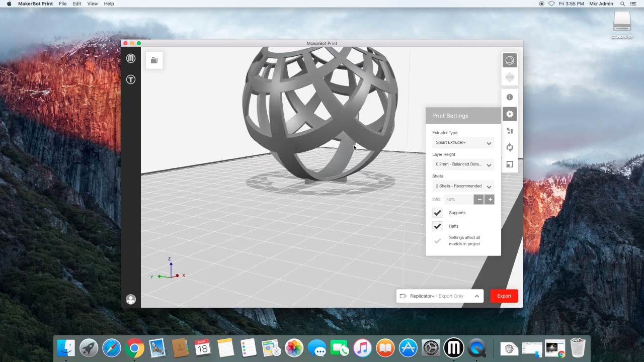Open Photos in the Dock
The height and width of the screenshot is (362, 644).
(294, 348)
